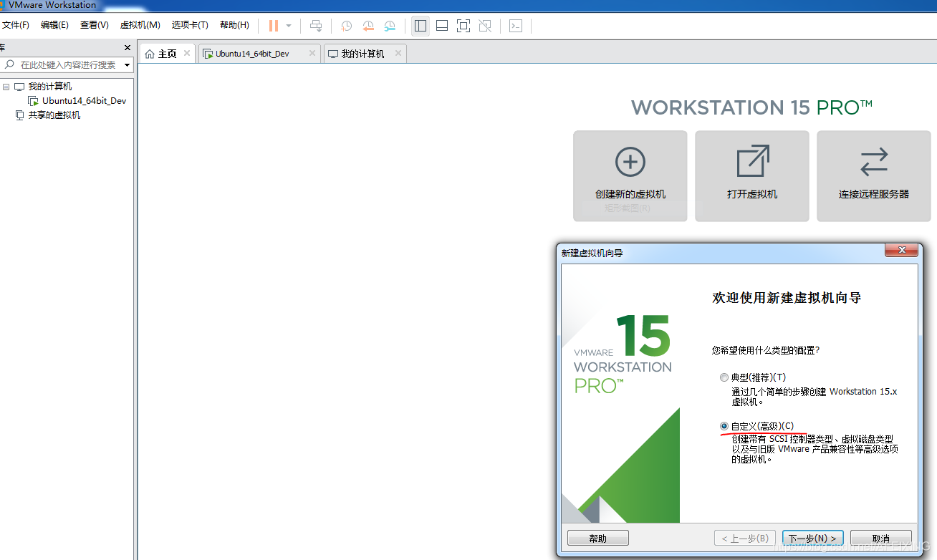Close the 主页 tab
This screenshot has height=560, width=937.
pos(187,53)
